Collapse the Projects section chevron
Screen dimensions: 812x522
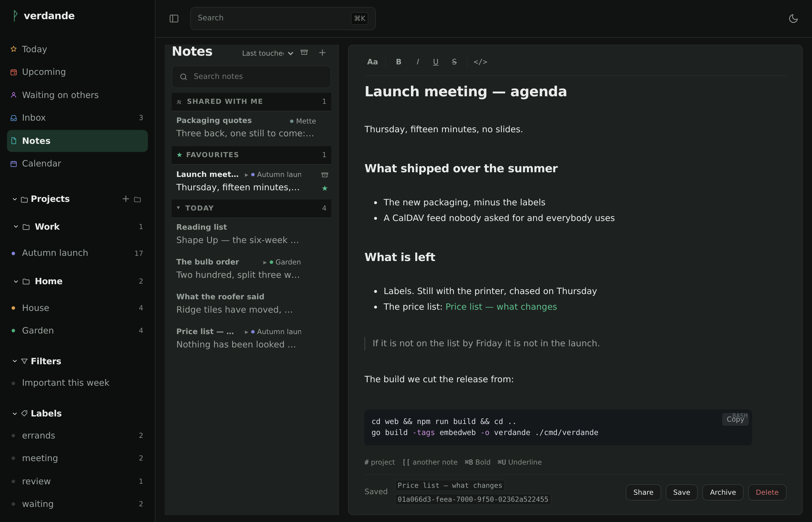coord(14,199)
